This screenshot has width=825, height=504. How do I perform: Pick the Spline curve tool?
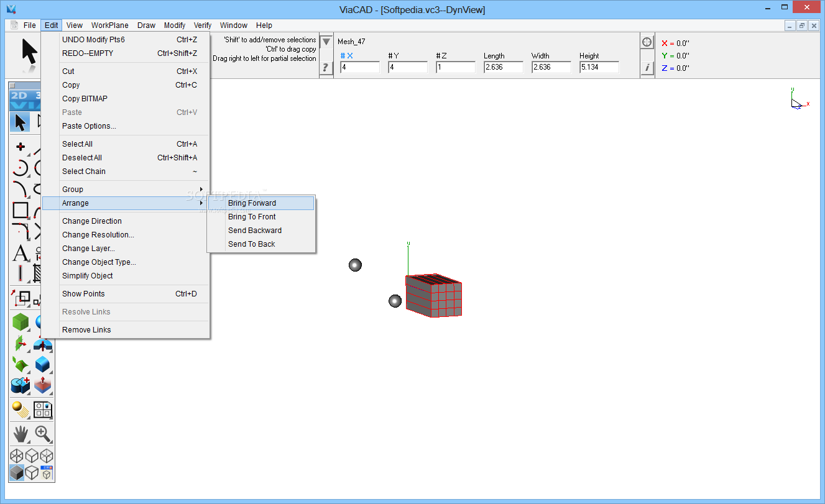click(x=21, y=189)
